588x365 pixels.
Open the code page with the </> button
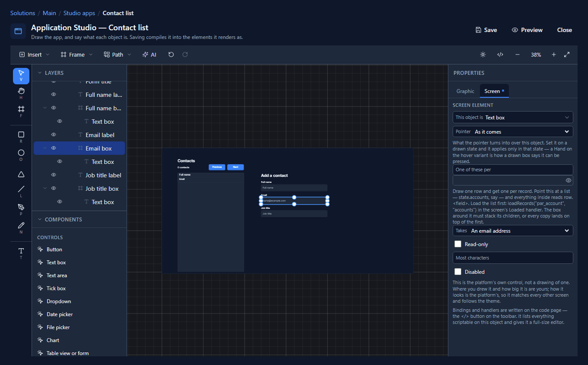point(500,54)
